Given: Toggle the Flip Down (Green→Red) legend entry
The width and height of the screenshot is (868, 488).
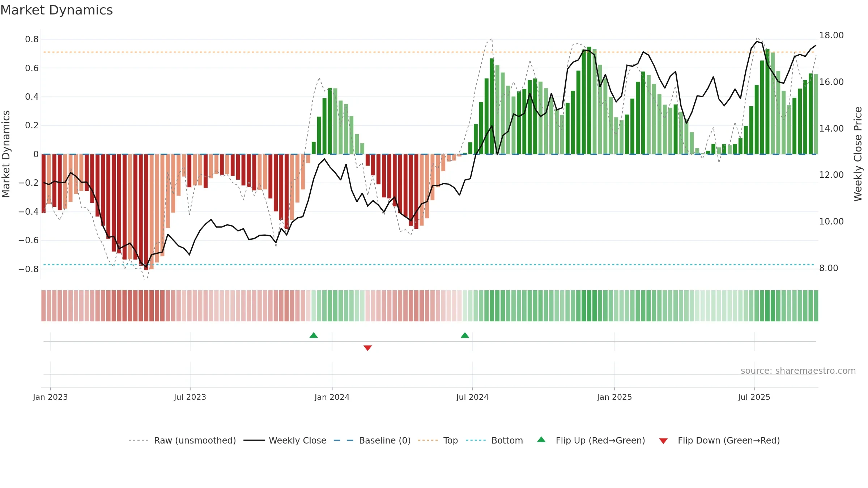Looking at the screenshot, I should (719, 440).
